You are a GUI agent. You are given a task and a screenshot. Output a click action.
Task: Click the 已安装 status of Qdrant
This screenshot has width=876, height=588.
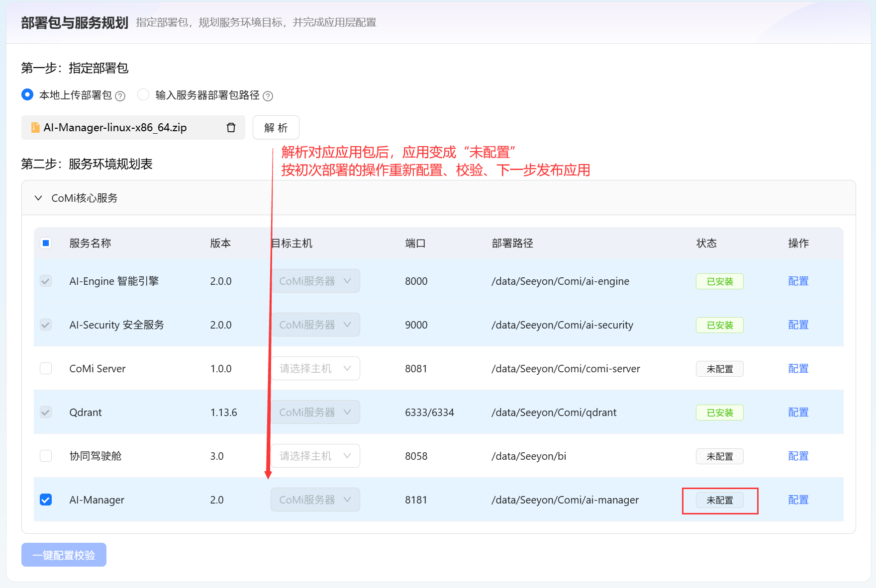pyautogui.click(x=720, y=413)
